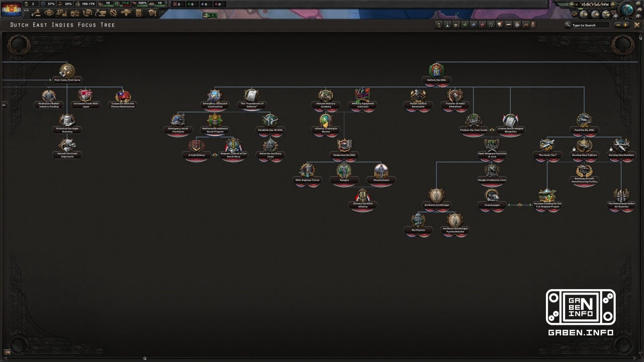This screenshot has height=362, width=644.
Task: Show the 180.17K manpower indicator
Action: tap(86, 4)
